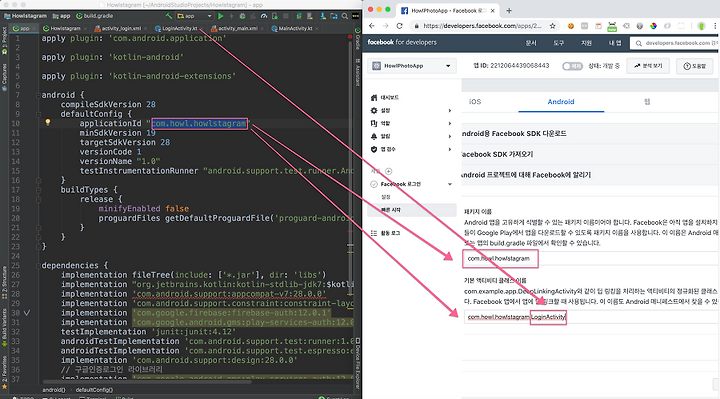Open the HowlPhotoApp app selector dropdown
Viewport: 720px width, 399px height.
point(412,66)
